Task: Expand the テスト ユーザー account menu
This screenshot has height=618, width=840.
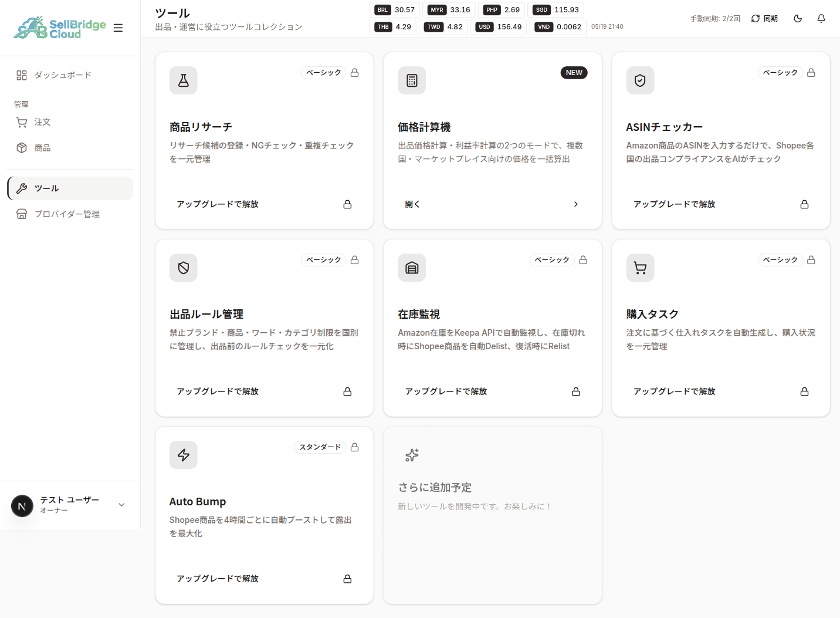Action: point(70,505)
